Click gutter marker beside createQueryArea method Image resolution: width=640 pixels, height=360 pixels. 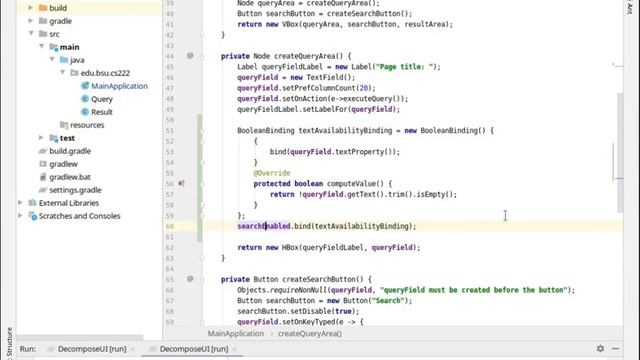point(190,56)
